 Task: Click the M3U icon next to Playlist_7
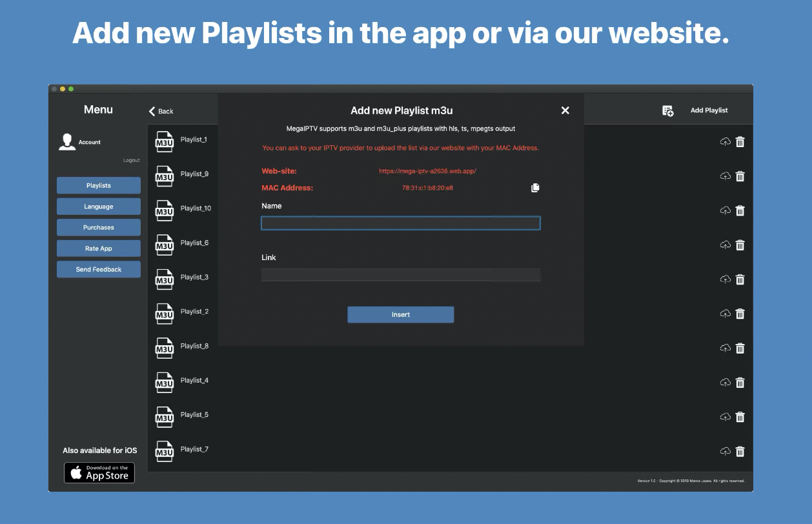165,452
